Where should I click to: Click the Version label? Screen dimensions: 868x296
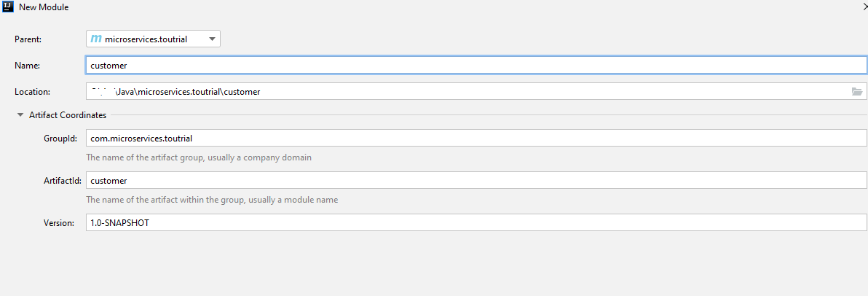[59, 222]
